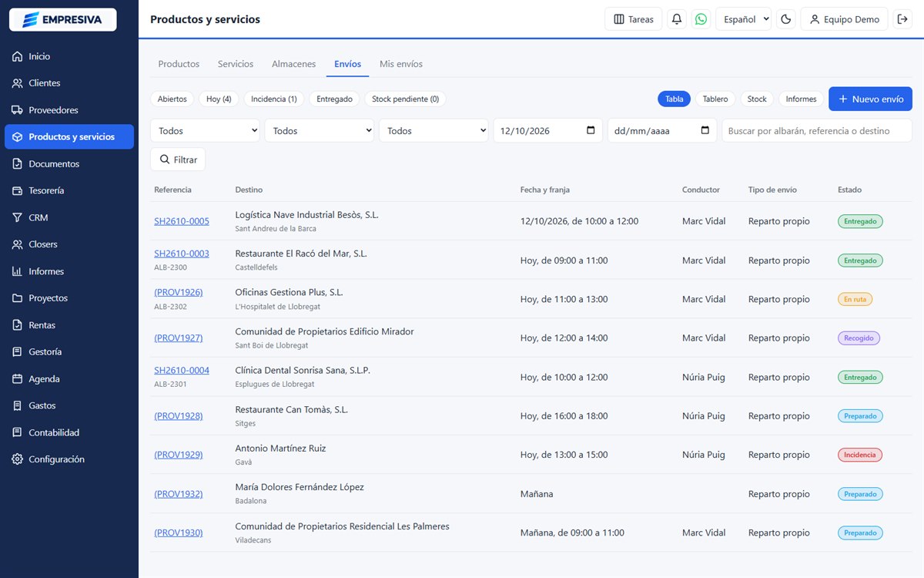The height and width of the screenshot is (578, 924).
Task: Click the Configuración gear icon in sidebar
Action: point(18,459)
